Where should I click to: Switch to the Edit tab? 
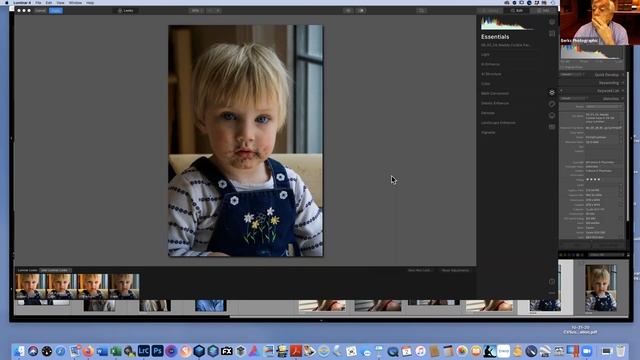517,11
